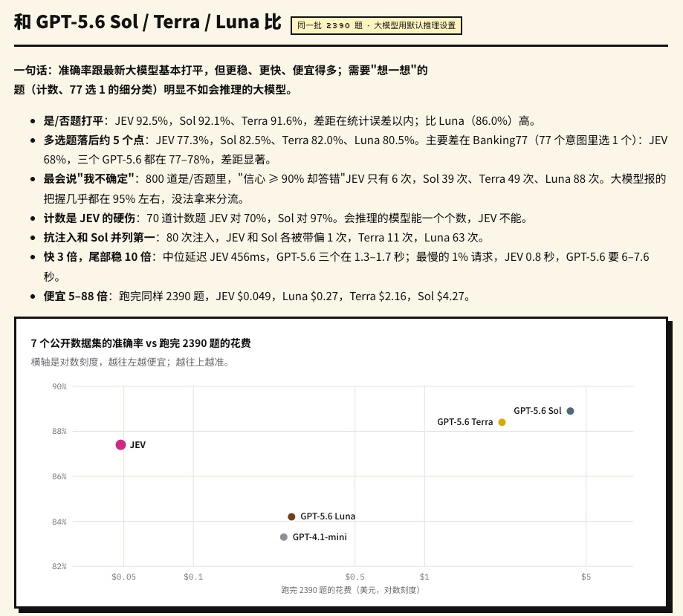Image resolution: width=683 pixels, height=616 pixels.
Task: Click x-axis title "跑完 2390 题的花费（美元，对数刻度）"
Action: point(352,590)
